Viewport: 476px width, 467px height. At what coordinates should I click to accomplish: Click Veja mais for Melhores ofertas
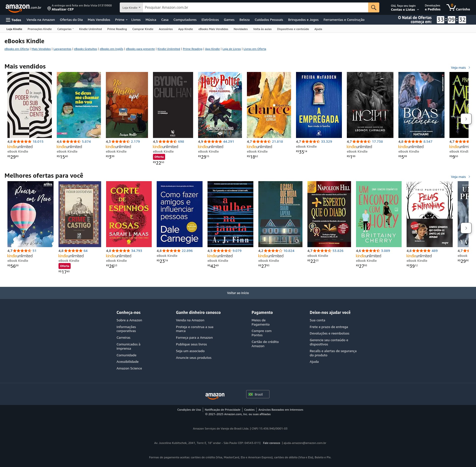click(460, 177)
